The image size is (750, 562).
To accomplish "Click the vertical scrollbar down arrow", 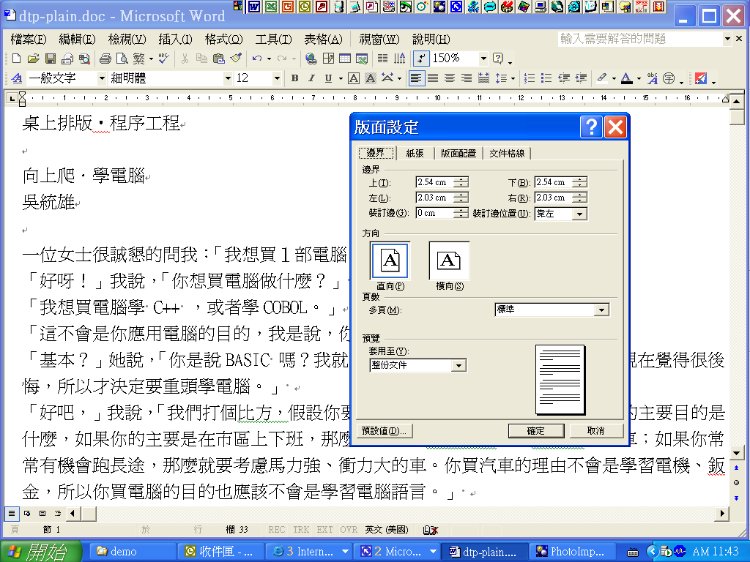I will [737, 452].
